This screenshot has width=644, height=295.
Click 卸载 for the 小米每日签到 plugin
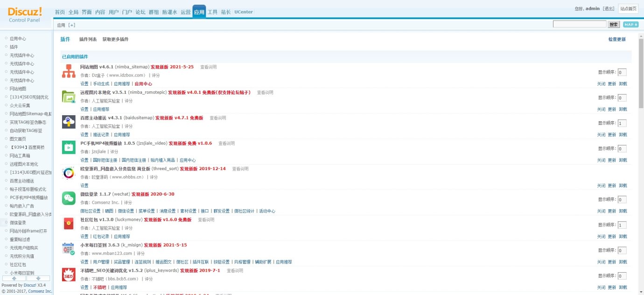coord(623,262)
